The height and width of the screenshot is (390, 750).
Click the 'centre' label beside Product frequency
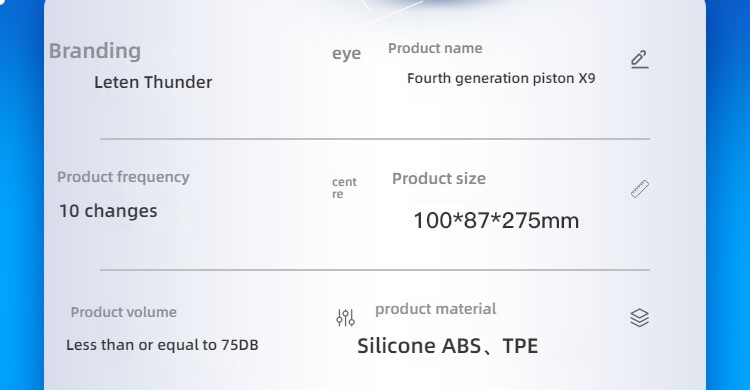(x=344, y=188)
